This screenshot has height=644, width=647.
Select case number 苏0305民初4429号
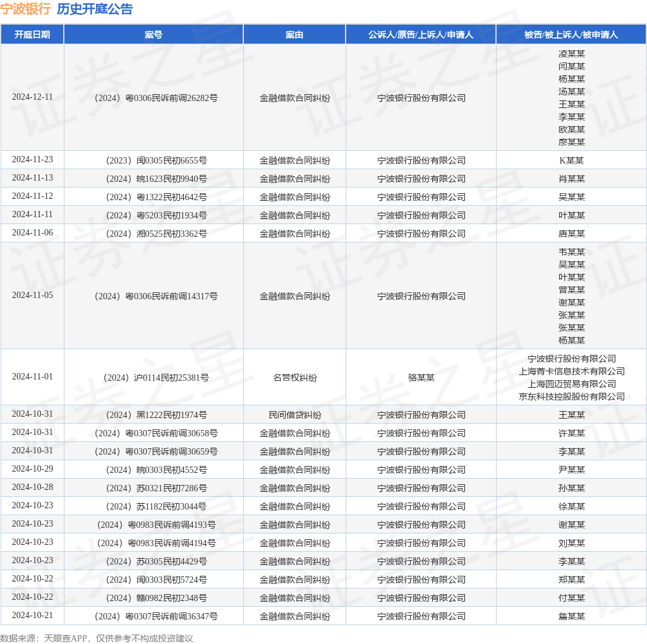pos(157,561)
